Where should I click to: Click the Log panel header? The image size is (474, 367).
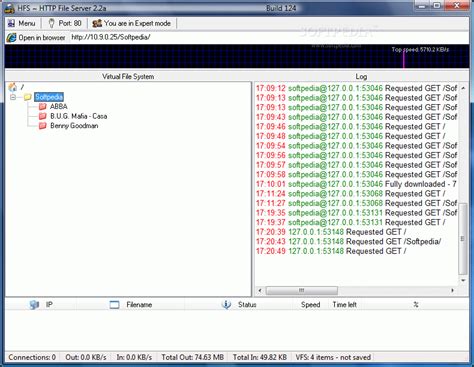(x=361, y=76)
